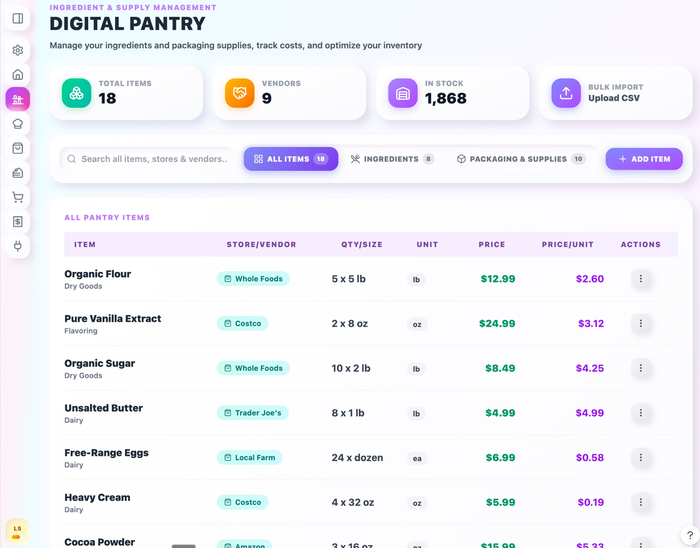Image resolution: width=700 pixels, height=548 pixels.
Task: Click $0.58 price per unit
Action: coord(590,457)
